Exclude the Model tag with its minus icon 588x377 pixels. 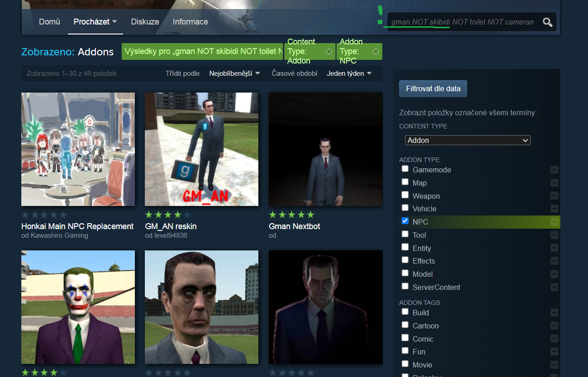[554, 274]
